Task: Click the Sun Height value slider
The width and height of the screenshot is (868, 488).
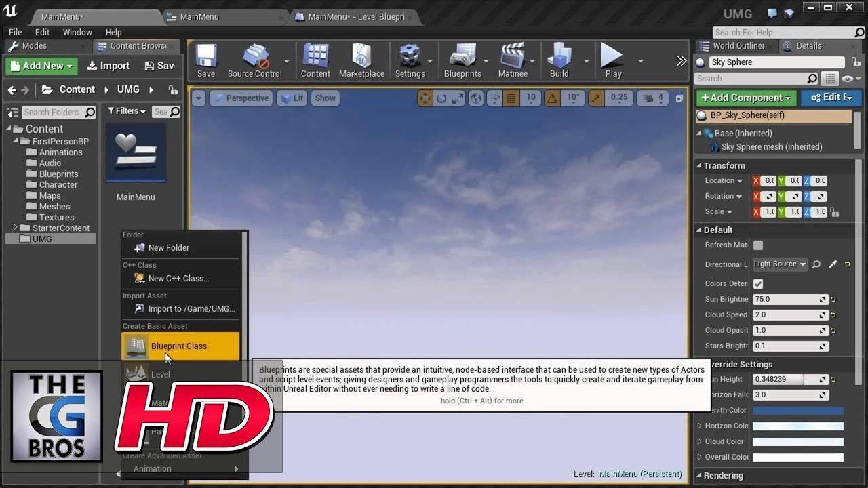Action: (791, 380)
